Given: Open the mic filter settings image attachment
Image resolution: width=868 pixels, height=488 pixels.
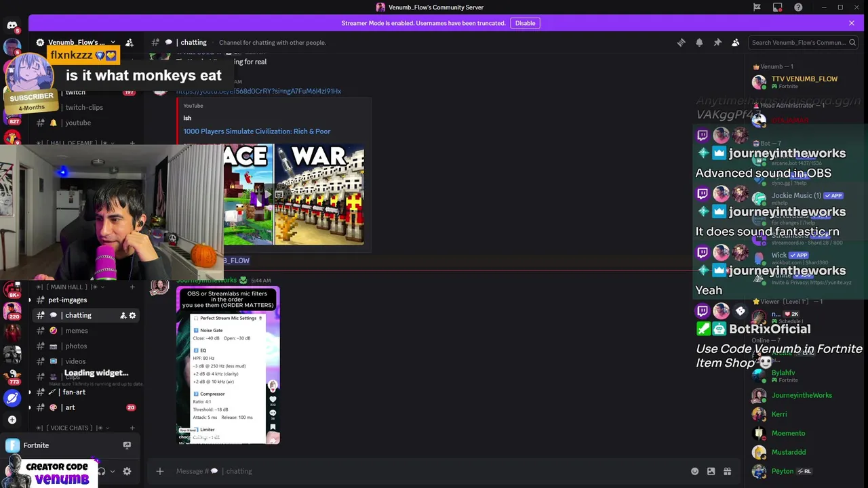Looking at the screenshot, I should [228, 365].
